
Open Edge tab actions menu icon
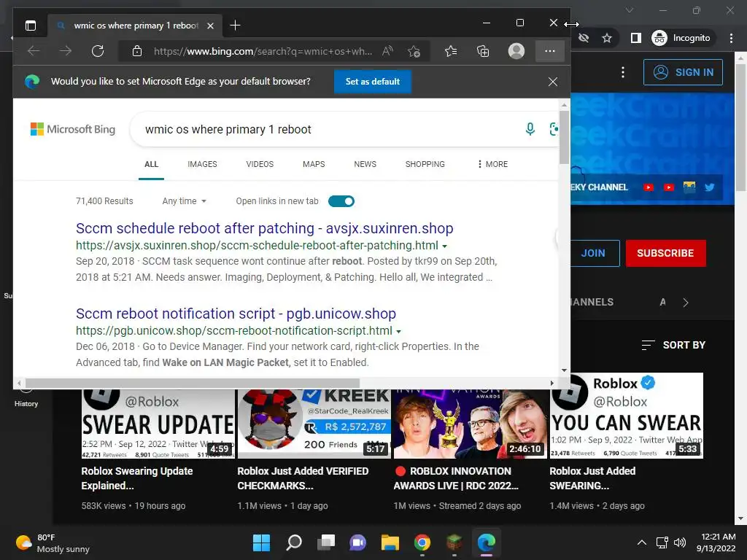click(31, 26)
